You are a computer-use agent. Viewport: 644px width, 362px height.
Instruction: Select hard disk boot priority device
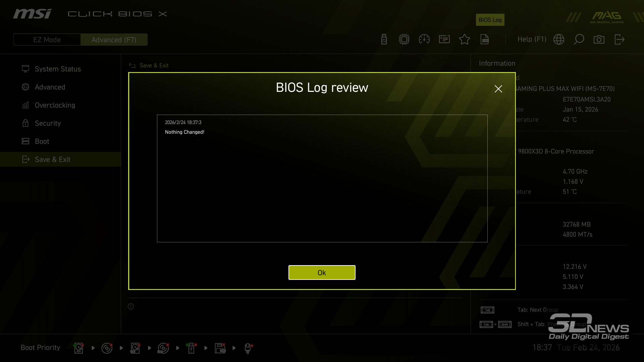click(x=79, y=348)
